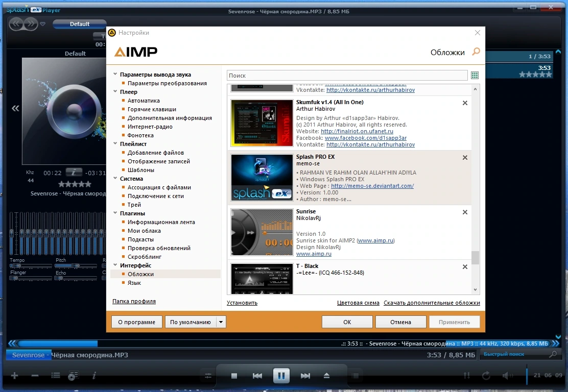Click the magnifier in quick search box

click(x=553, y=354)
